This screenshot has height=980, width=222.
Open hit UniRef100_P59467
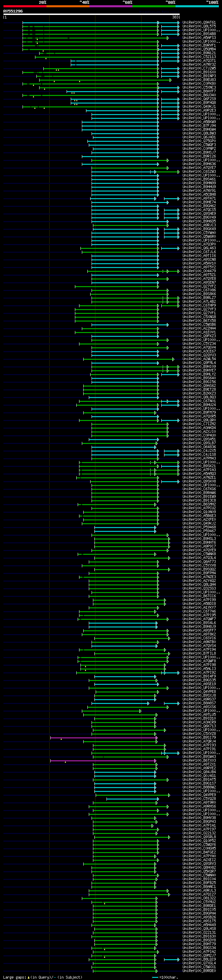(199, 531)
